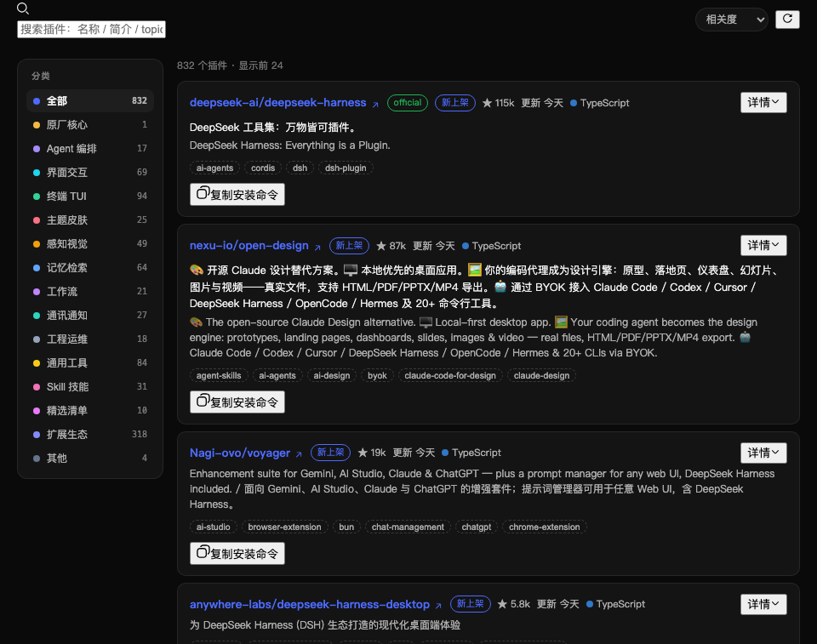Click the 5.8k star count
The height and width of the screenshot is (644, 817).
pyautogui.click(x=514, y=604)
